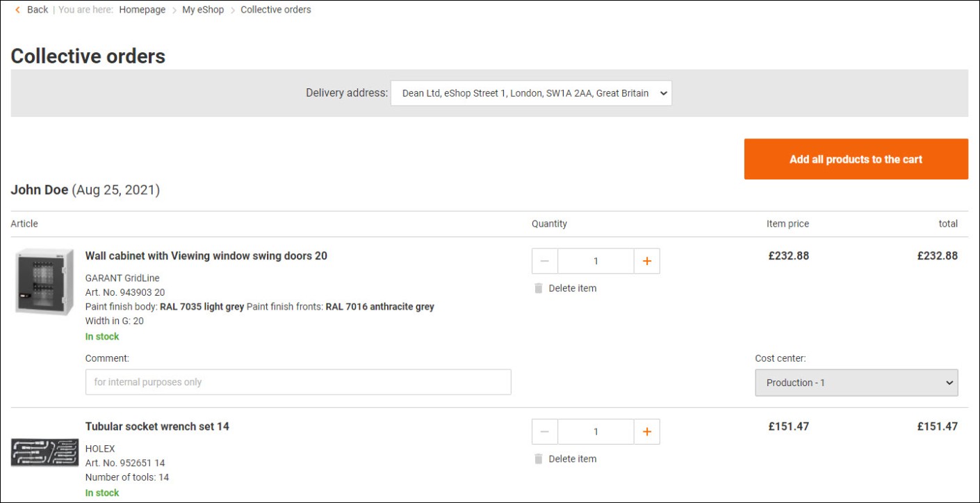Click trash icon to delete socket wrench set
The width and height of the screenshot is (980, 503).
coord(538,458)
